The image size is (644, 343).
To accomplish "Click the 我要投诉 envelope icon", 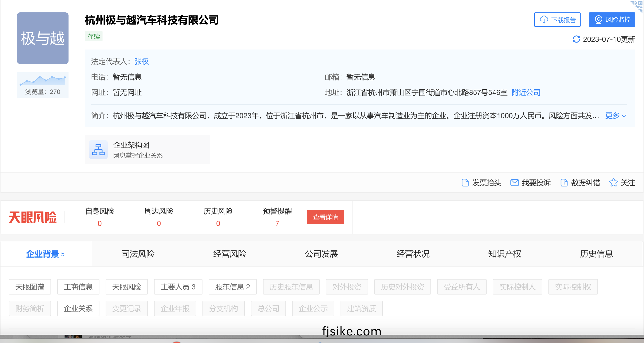I will 514,183.
